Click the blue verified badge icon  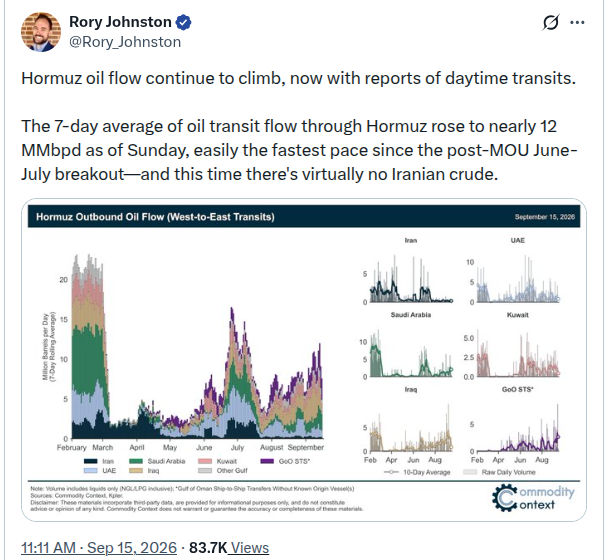[x=183, y=22]
